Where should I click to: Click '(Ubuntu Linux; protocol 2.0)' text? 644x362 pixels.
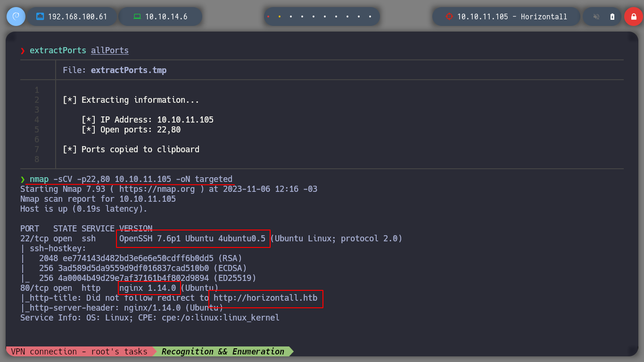[x=337, y=239]
